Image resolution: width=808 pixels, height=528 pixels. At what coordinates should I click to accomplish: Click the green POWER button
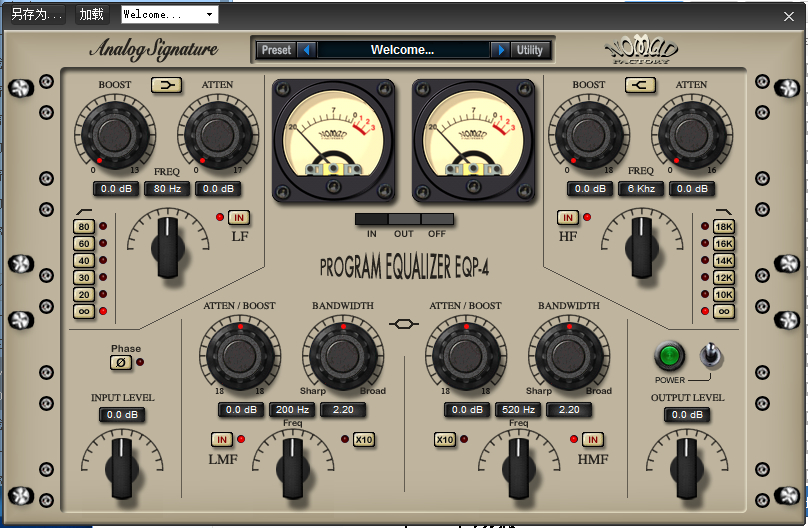669,356
